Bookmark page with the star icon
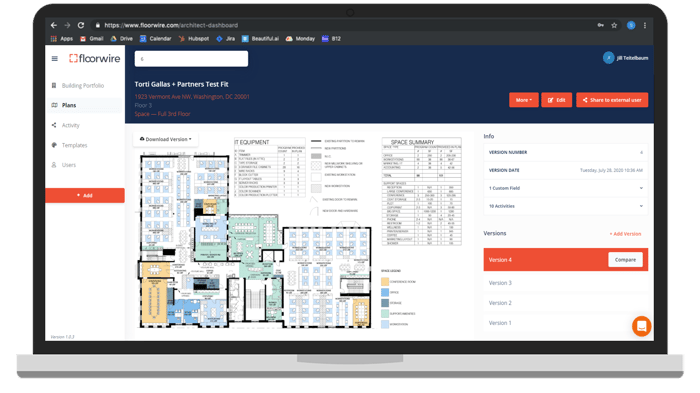Image resolution: width=700 pixels, height=393 pixels. click(614, 25)
